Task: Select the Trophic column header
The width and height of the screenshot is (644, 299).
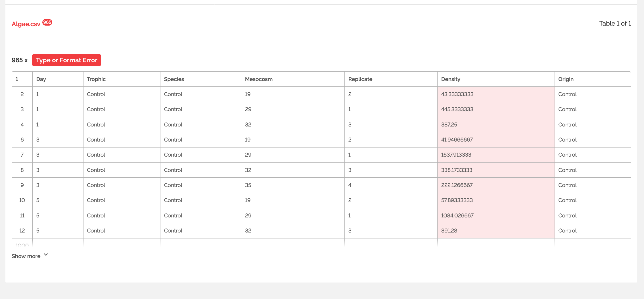Action: pyautogui.click(x=122, y=79)
